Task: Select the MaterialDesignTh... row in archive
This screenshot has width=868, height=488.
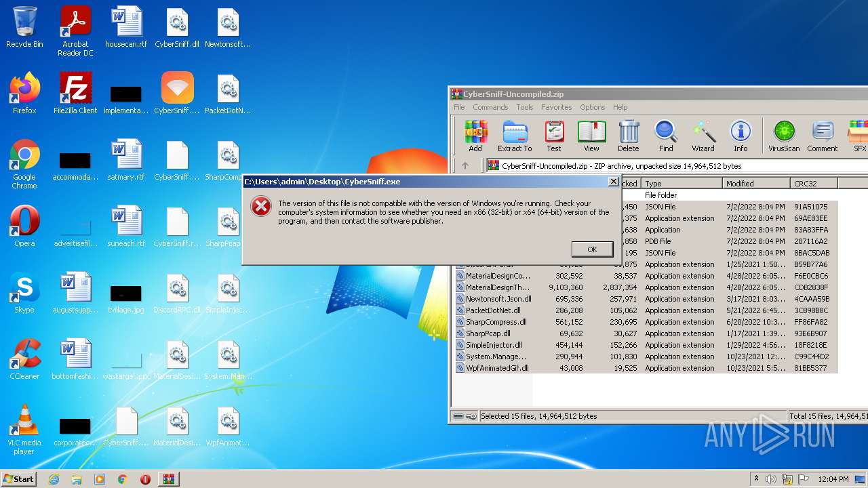Action: pyautogui.click(x=646, y=287)
